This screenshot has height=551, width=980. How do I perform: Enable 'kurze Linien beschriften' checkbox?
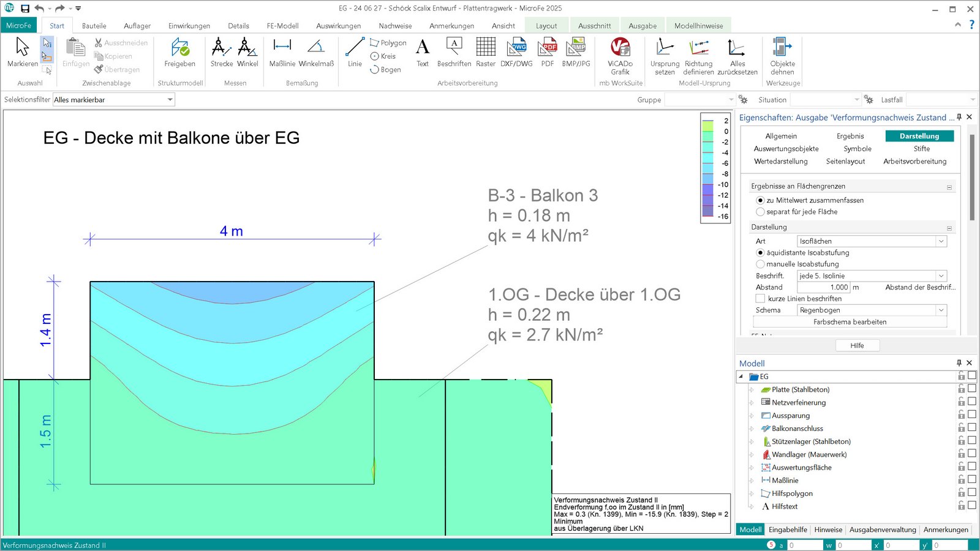pos(760,299)
